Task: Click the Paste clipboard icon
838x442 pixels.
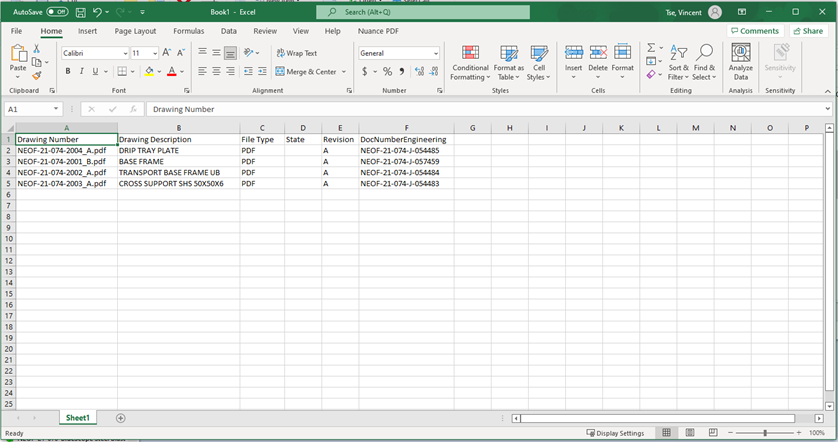Action: tap(18, 53)
